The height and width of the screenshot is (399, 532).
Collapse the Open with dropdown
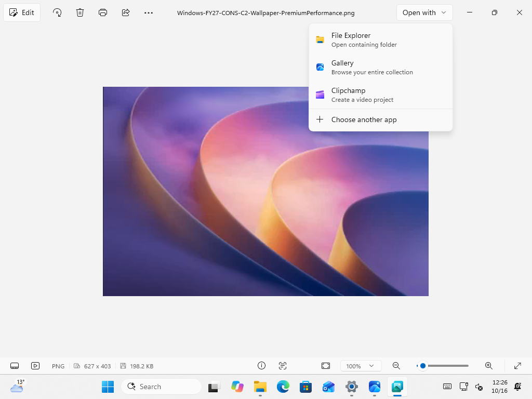[424, 12]
